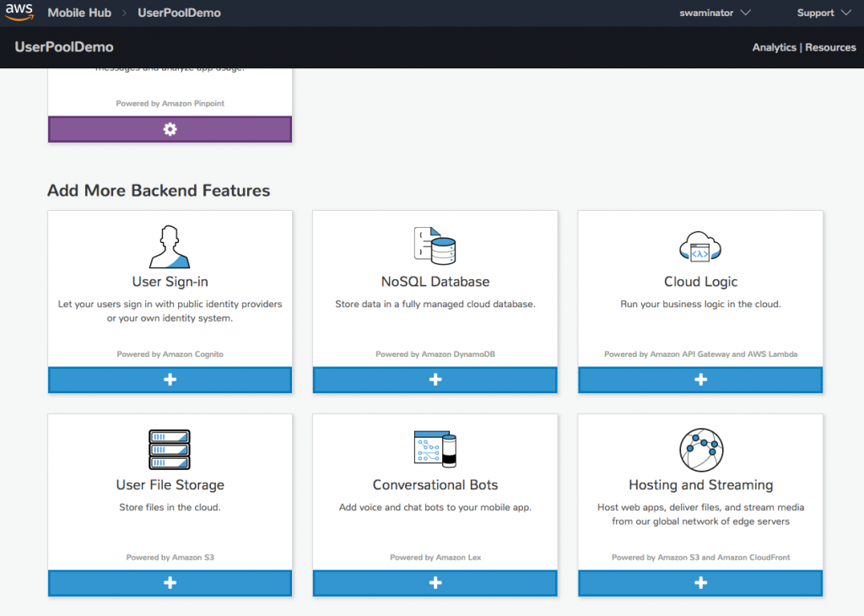This screenshot has width=864, height=616.
Task: Add the User File Storage feature with plus button
Action: tap(170, 583)
